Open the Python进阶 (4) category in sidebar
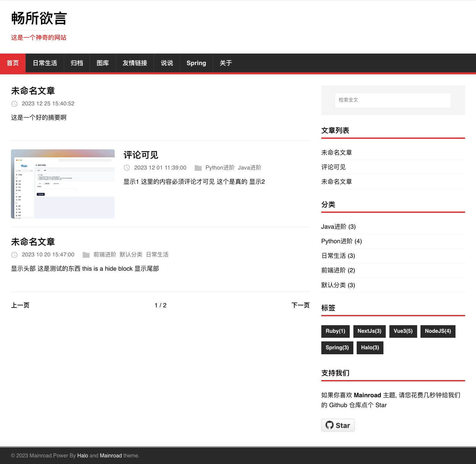 tap(341, 241)
